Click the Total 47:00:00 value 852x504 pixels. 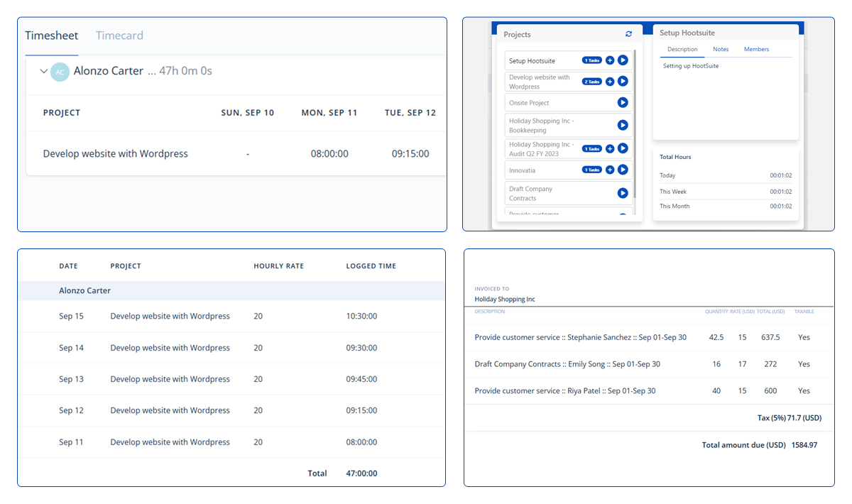[x=361, y=473]
